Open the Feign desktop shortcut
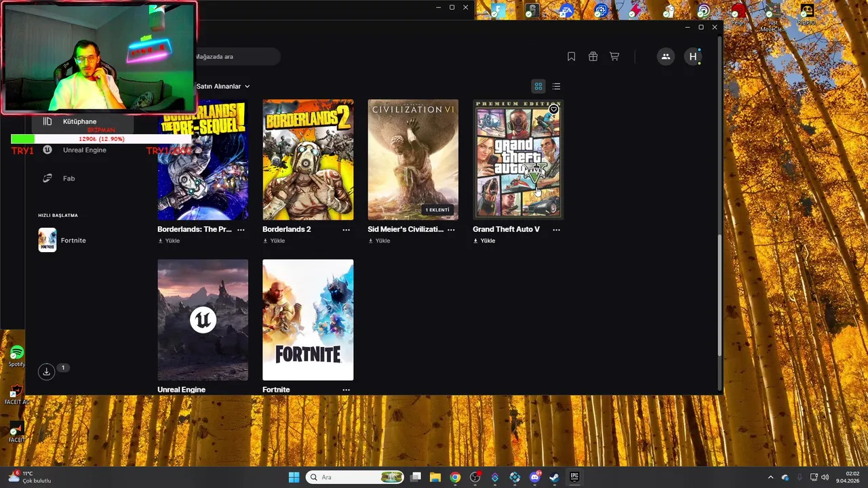The width and height of the screenshot is (868, 488). tap(738, 14)
